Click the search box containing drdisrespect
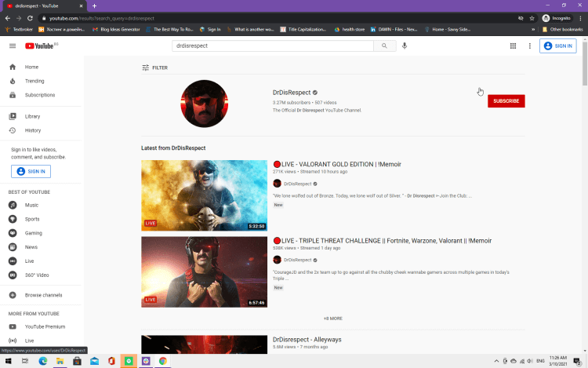 pyautogui.click(x=273, y=46)
